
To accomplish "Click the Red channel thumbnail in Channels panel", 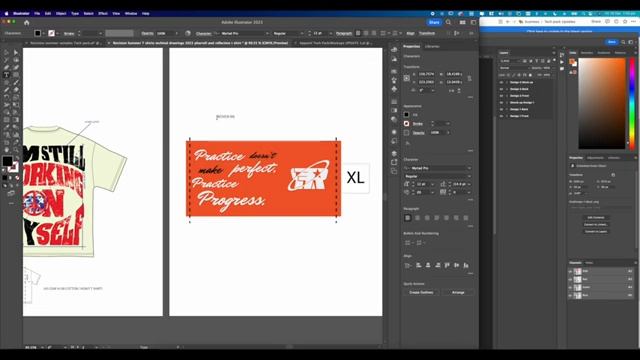I will coord(578,280).
